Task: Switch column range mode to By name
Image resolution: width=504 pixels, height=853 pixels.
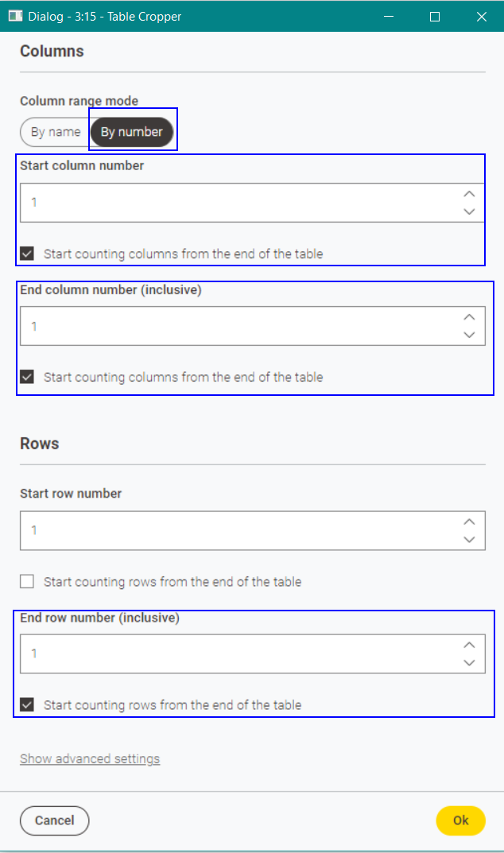Action: click(54, 131)
